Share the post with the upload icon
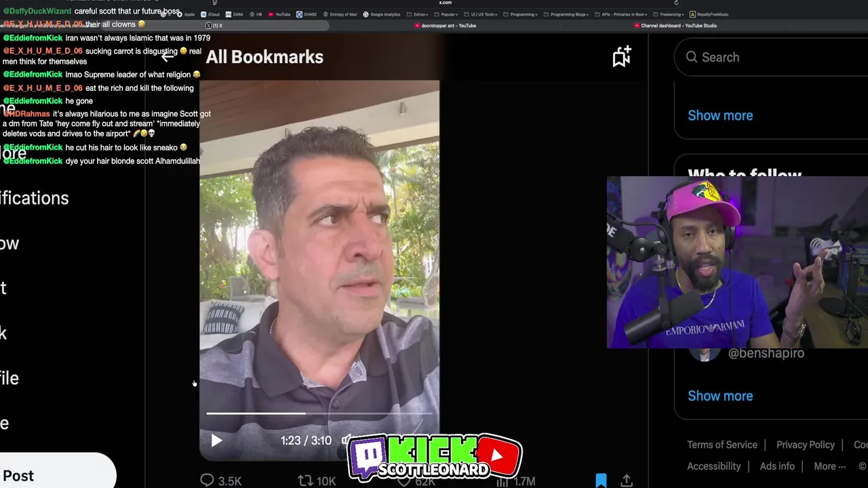This screenshot has width=868, height=488. 627,481
